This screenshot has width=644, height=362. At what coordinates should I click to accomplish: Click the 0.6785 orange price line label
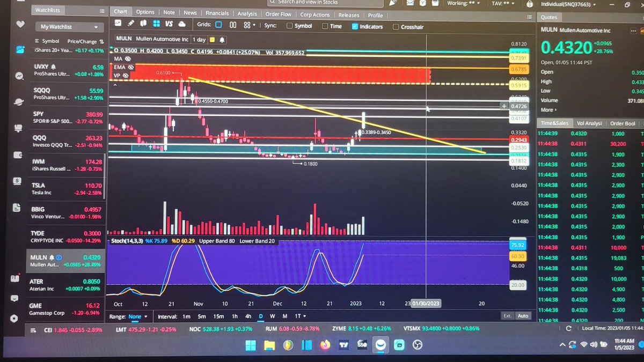pos(518,69)
